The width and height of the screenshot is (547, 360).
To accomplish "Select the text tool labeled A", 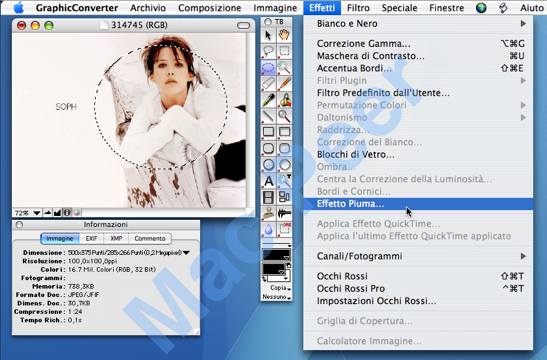I will point(268,181).
